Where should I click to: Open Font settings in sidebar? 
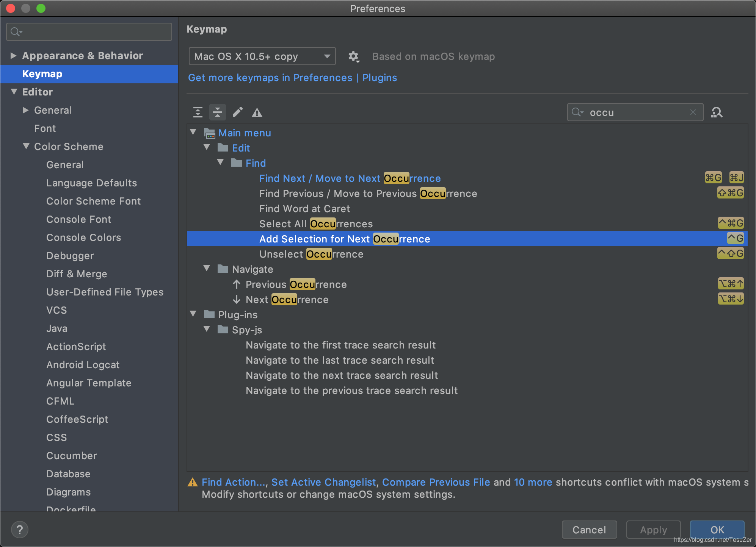(x=45, y=128)
